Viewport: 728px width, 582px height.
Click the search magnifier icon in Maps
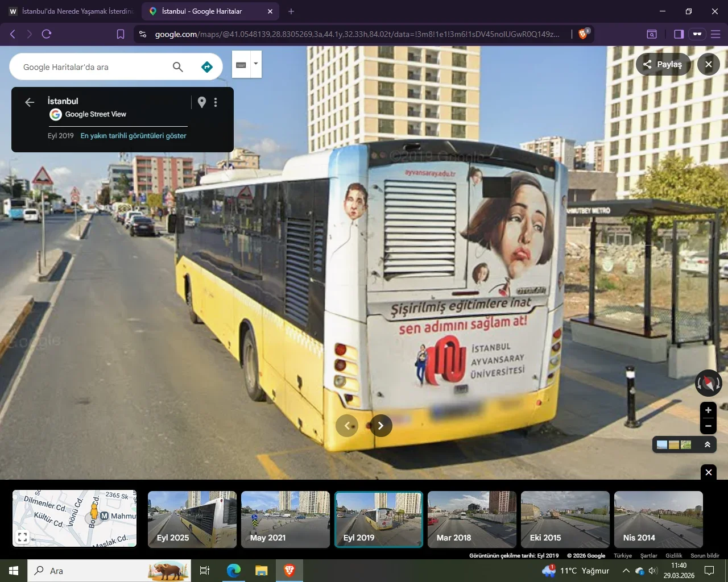pyautogui.click(x=178, y=67)
